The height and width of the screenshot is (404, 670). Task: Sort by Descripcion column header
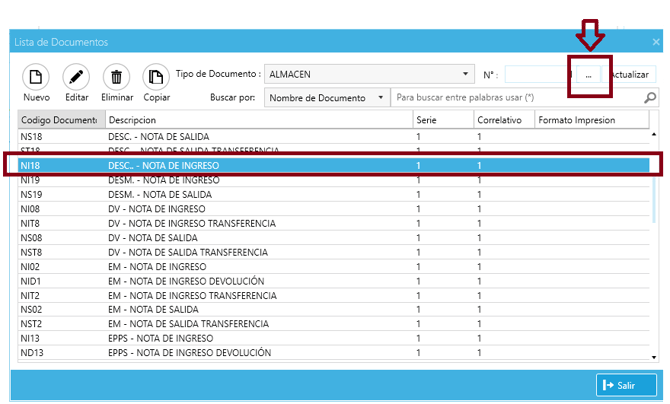coord(258,120)
